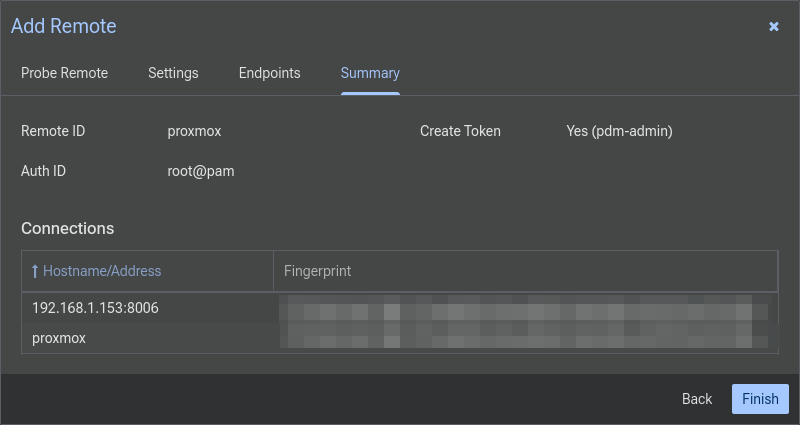The height and width of the screenshot is (425, 800).
Task: Click the Yes (pdm-admin) token value
Action: [x=619, y=131]
